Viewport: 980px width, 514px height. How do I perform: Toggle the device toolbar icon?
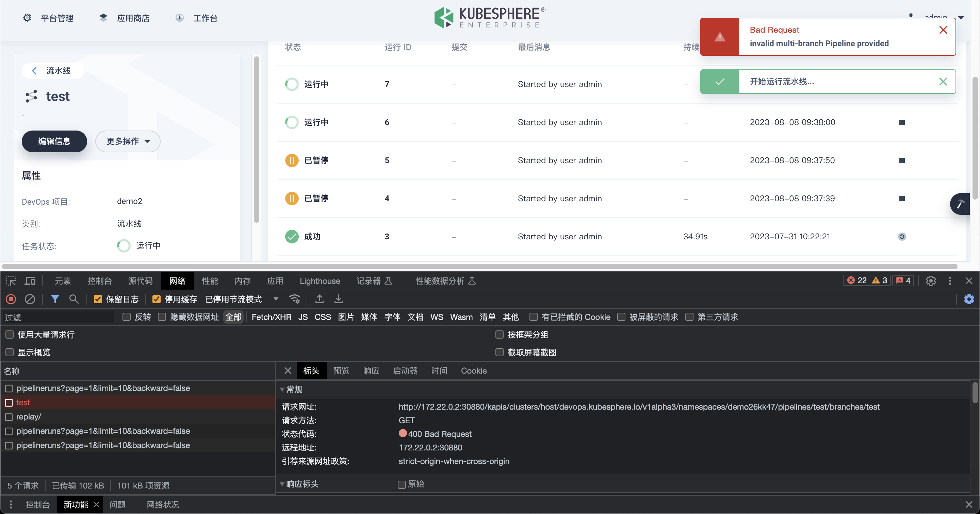pyautogui.click(x=30, y=281)
